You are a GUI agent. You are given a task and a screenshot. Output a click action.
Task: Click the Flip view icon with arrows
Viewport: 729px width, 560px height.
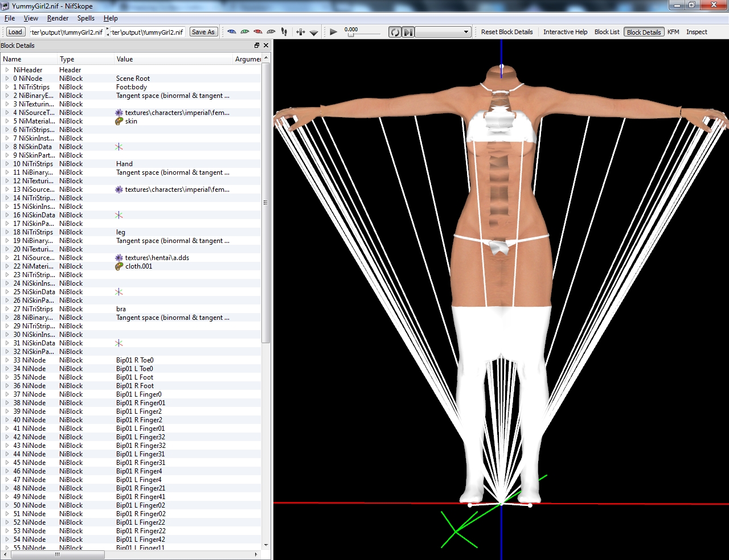[300, 32]
